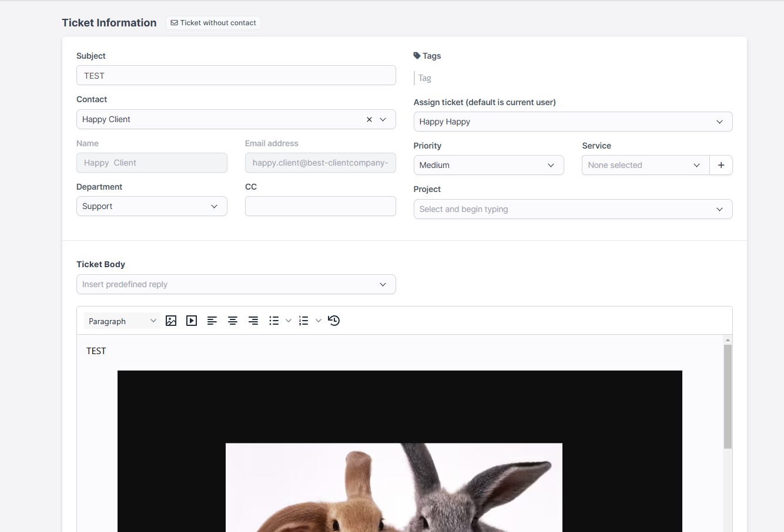Click the Ticket Information heading
Viewport: 784px width, 532px height.
click(x=109, y=23)
